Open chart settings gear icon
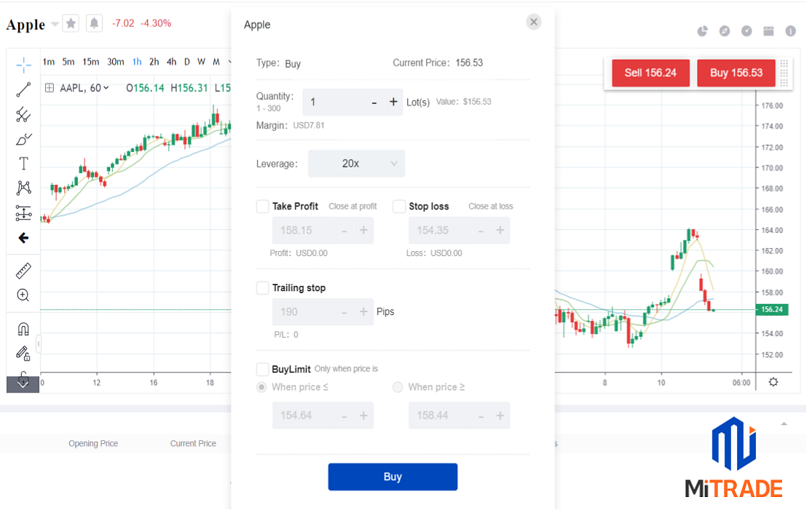The image size is (812, 513). (x=773, y=381)
